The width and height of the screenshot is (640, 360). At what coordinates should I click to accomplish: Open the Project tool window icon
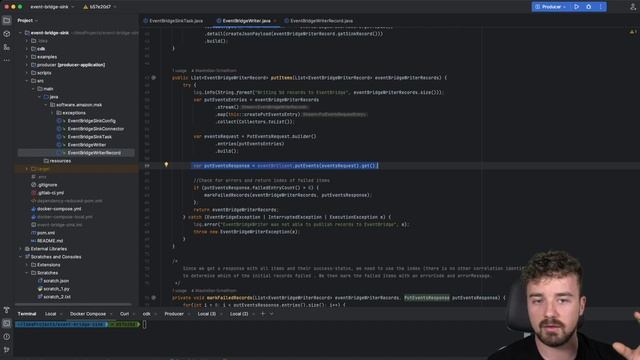7,20
